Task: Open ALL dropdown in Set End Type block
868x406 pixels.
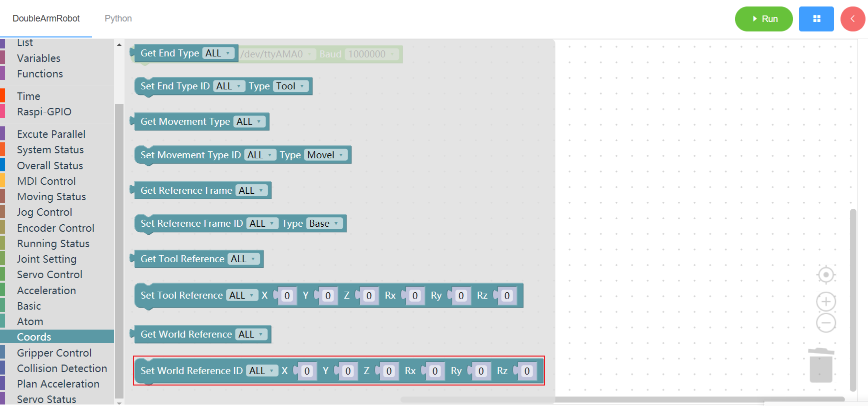Action: (229, 86)
